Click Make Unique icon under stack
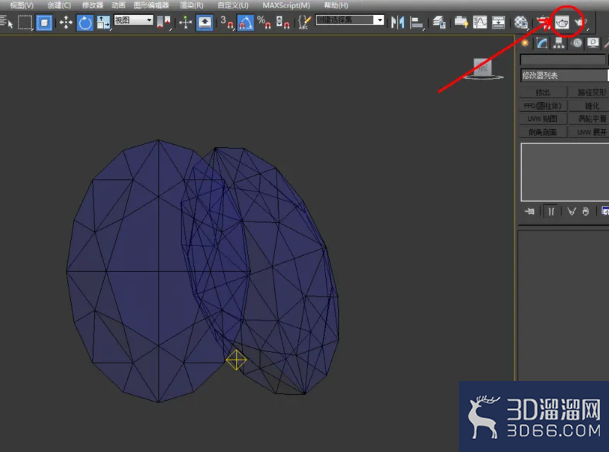Image resolution: width=609 pixels, height=452 pixels. [x=571, y=212]
